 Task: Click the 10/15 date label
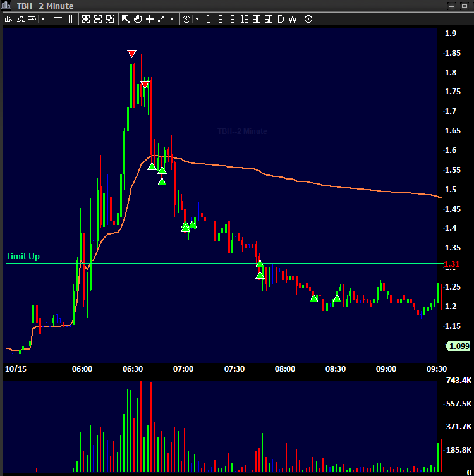[16, 369]
